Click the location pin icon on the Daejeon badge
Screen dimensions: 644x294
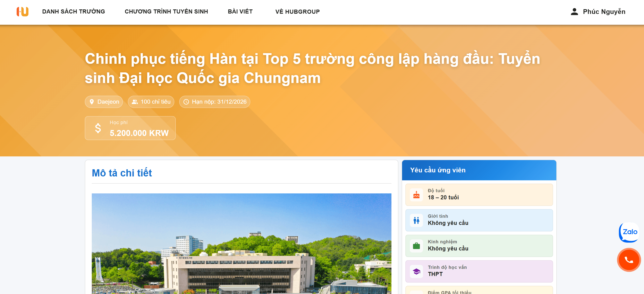[x=92, y=102]
